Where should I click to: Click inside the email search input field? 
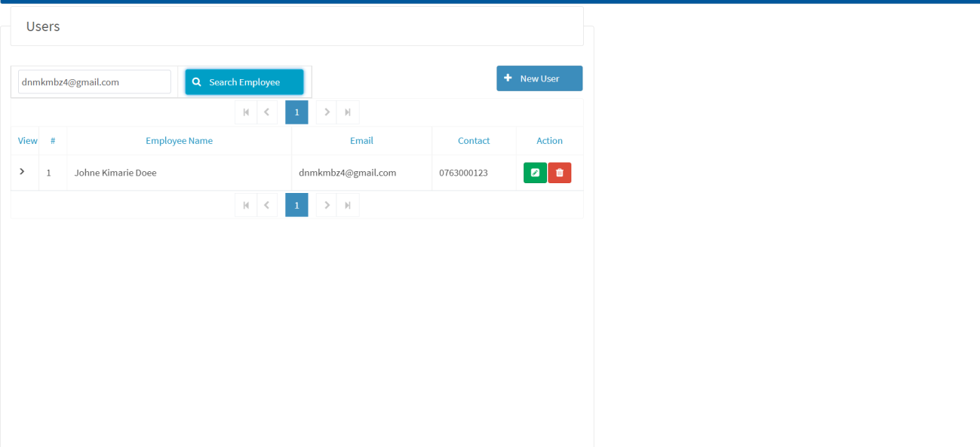94,81
